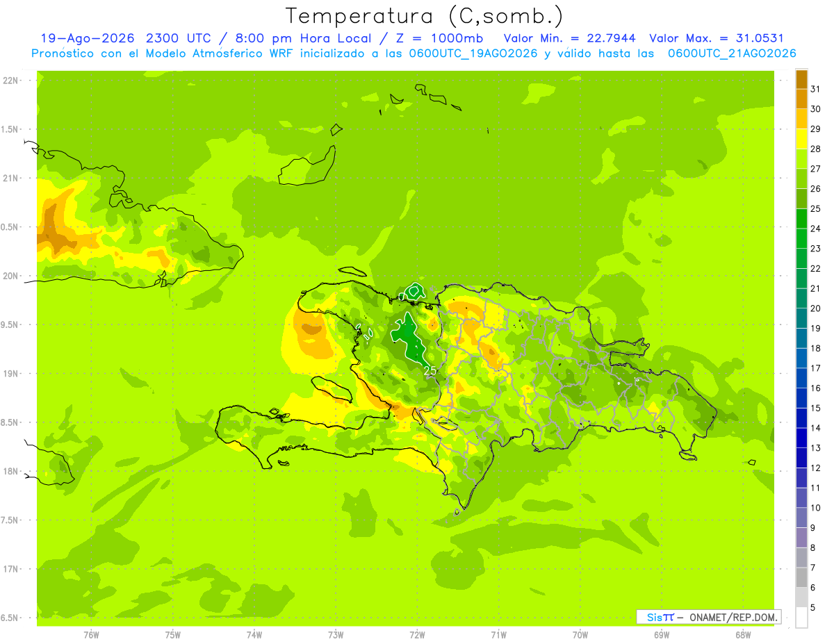The width and height of the screenshot is (834, 644).
Task: Click the "20N" latitude label
Action: pyautogui.click(x=11, y=276)
